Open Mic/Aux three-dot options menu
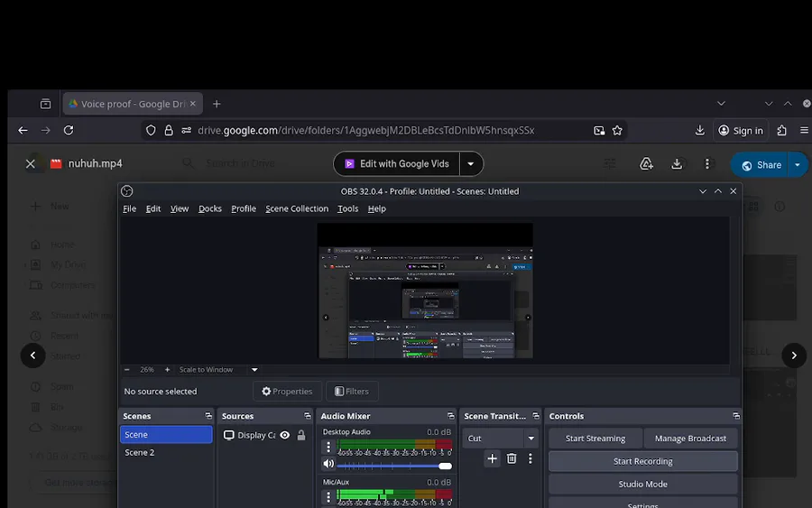This screenshot has width=812, height=508. [x=328, y=497]
